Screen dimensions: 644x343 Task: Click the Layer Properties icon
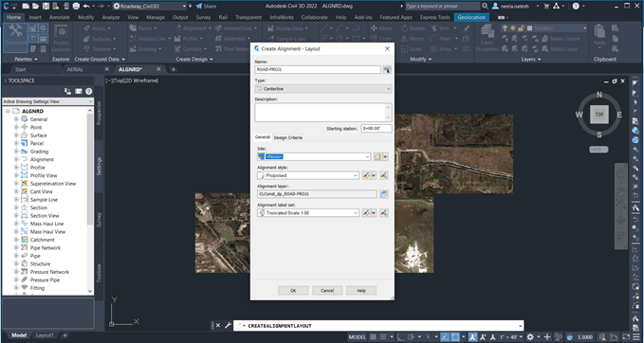click(x=488, y=37)
